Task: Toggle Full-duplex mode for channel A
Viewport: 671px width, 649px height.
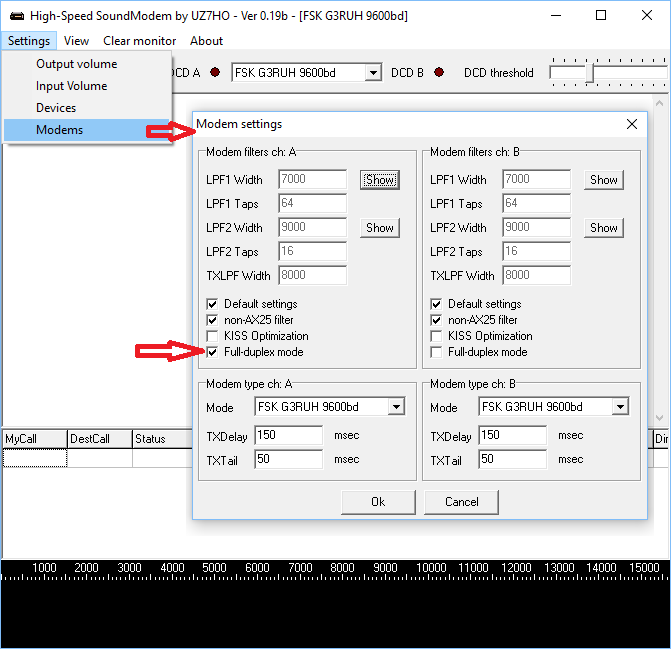Action: (x=212, y=352)
